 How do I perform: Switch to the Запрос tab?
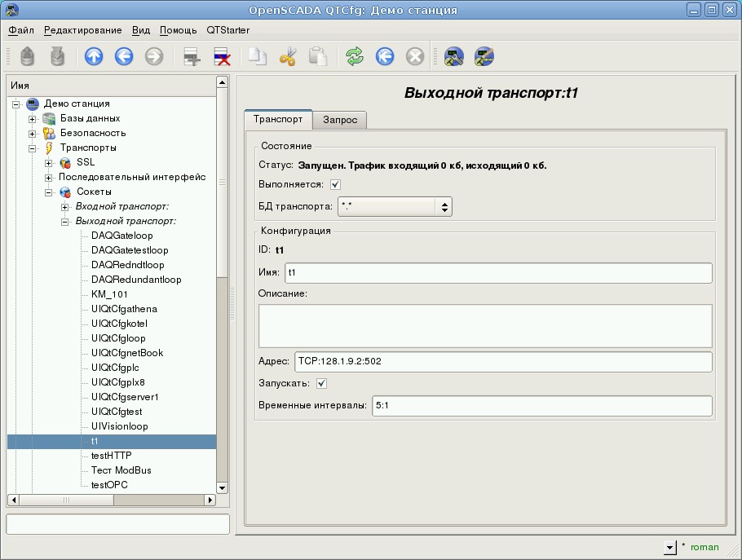click(x=340, y=120)
